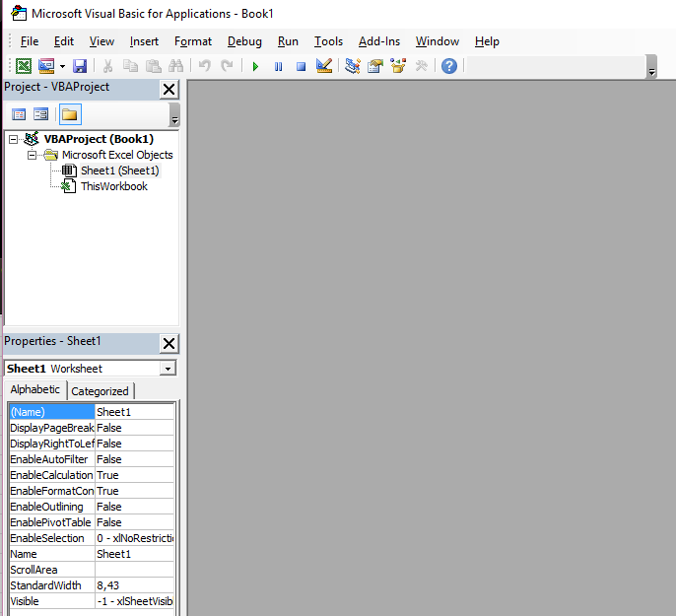
Task: Click the Copy icon in toolbar
Action: [130, 66]
